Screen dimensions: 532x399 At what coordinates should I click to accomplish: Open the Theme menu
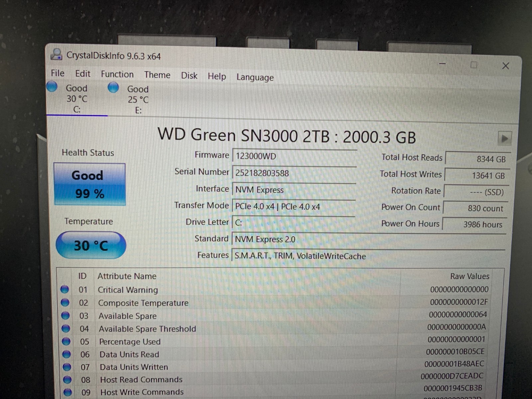click(x=157, y=75)
